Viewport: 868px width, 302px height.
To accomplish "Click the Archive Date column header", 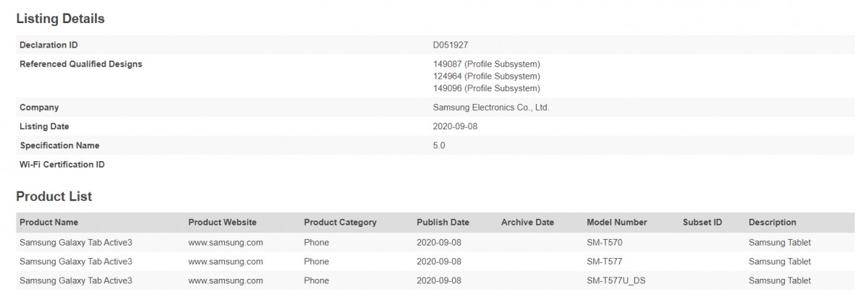I will (x=527, y=223).
